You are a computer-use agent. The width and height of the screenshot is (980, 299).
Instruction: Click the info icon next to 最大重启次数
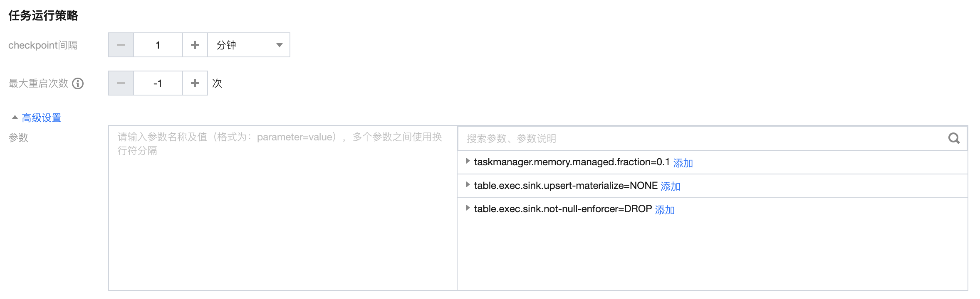pos(78,83)
